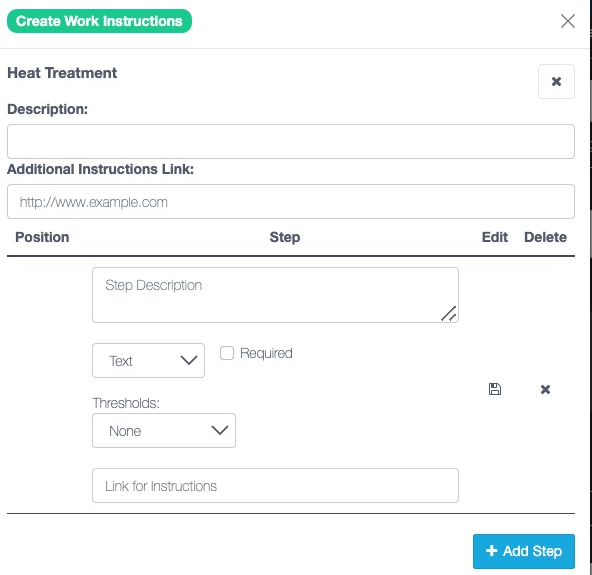Click the Add Step button
The height and width of the screenshot is (575, 592).
pos(524,551)
